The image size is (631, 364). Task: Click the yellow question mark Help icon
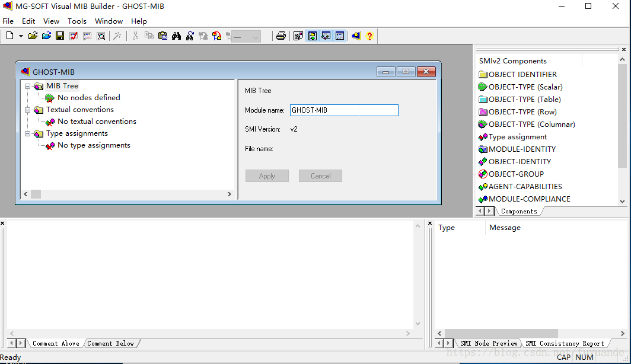(x=369, y=36)
